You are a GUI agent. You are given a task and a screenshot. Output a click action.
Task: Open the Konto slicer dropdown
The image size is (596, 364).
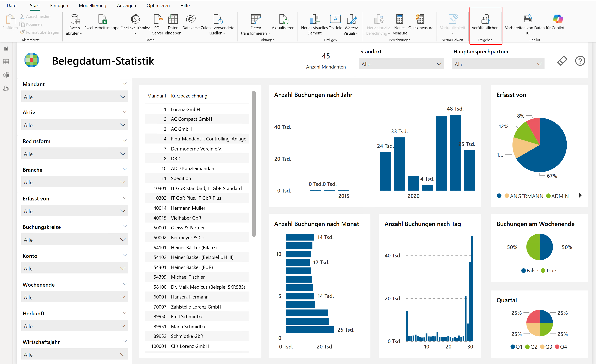tap(74, 268)
